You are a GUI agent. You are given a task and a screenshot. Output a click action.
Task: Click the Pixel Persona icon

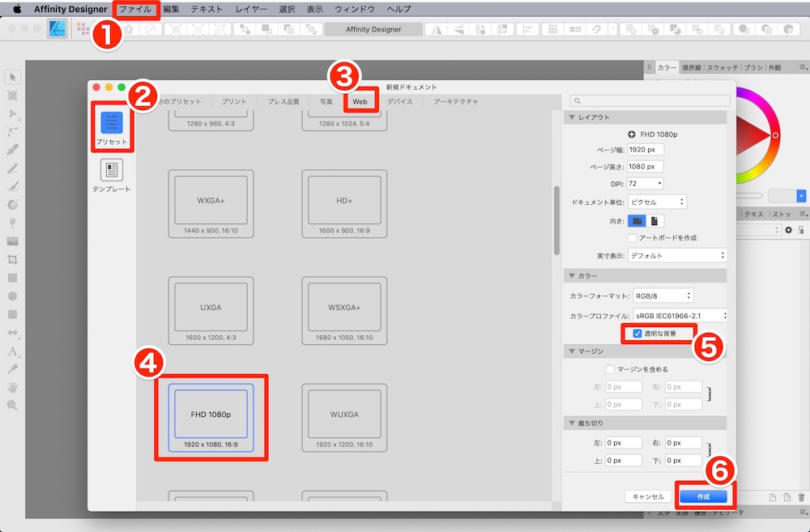[83, 29]
